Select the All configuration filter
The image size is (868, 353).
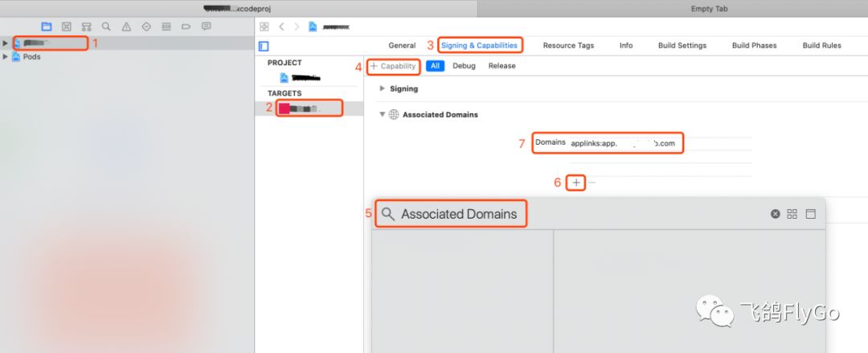pos(435,66)
